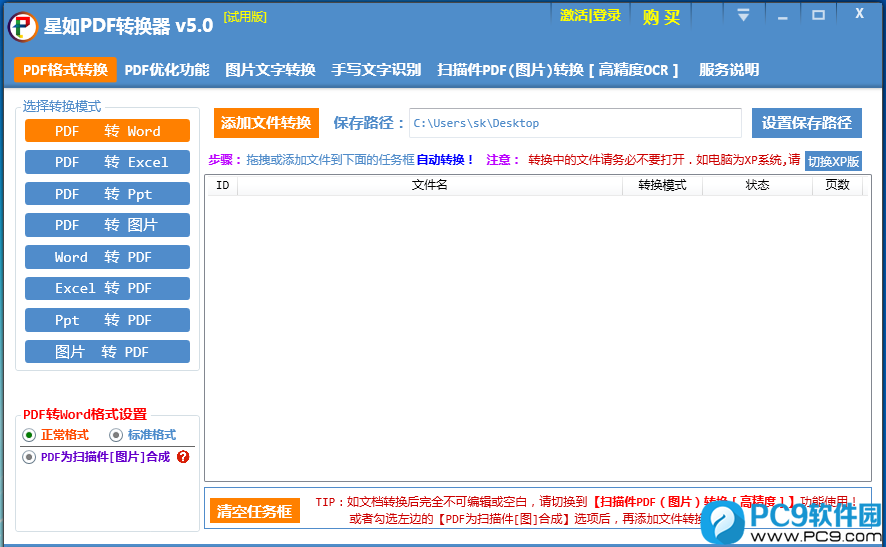Click the save path input field
This screenshot has width=886, height=547.
(x=575, y=123)
